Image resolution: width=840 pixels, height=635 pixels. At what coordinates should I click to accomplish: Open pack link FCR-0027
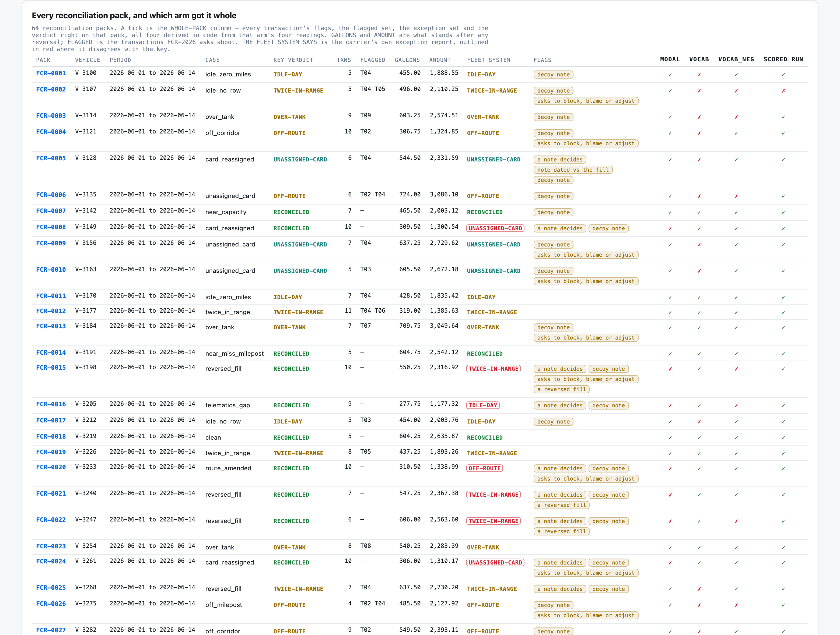click(x=51, y=630)
